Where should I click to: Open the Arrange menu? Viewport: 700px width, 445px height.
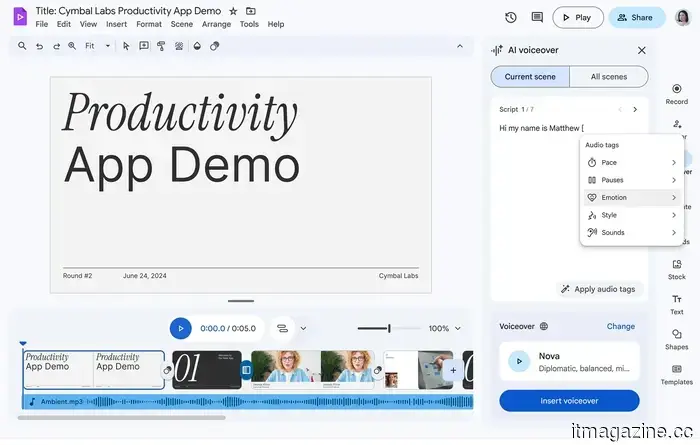(216, 24)
